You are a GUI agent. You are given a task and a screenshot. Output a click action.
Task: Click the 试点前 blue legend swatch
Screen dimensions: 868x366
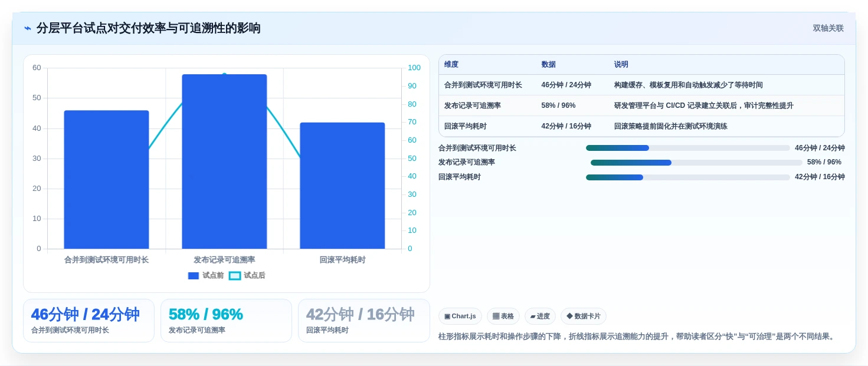(194, 276)
